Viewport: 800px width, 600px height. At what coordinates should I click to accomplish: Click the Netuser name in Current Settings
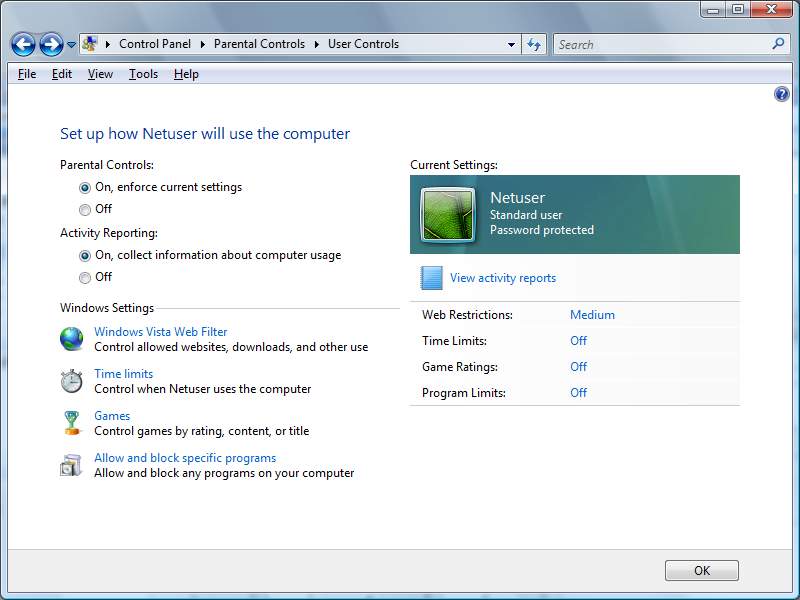[x=517, y=197]
